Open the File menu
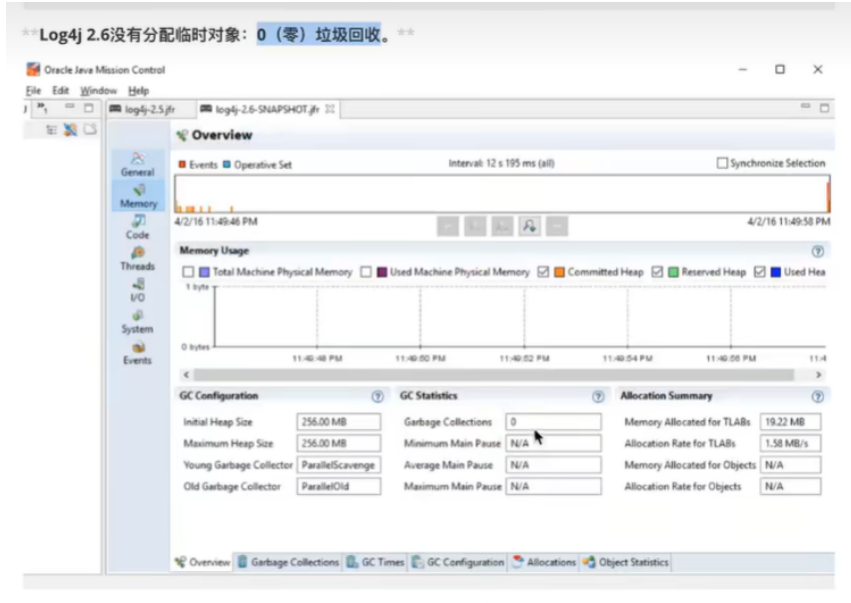This screenshot has height=603, width=851. point(34,91)
